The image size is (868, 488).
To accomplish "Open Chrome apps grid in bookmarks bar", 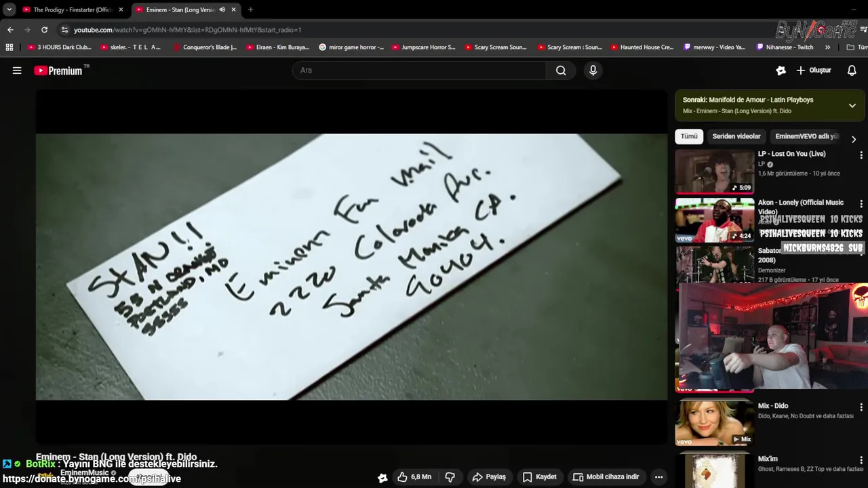I will tap(9, 47).
